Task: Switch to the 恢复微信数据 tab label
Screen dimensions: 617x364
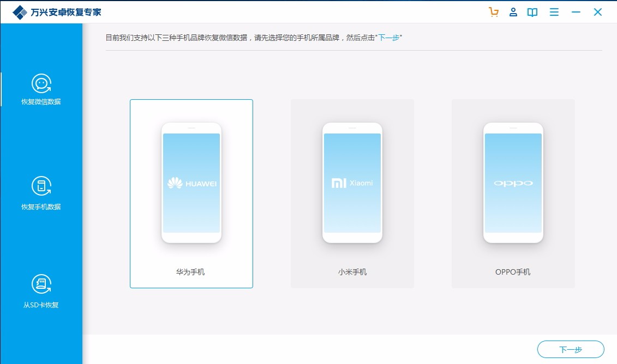Action: click(x=41, y=102)
